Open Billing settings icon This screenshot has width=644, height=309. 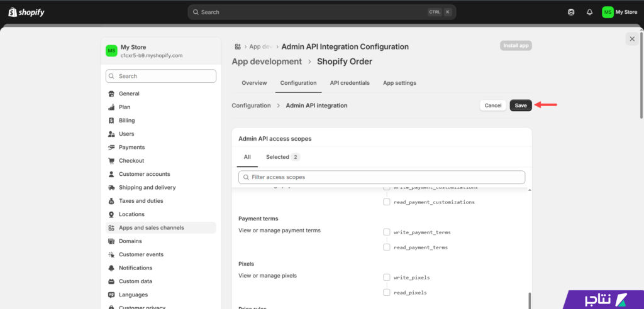pos(111,121)
